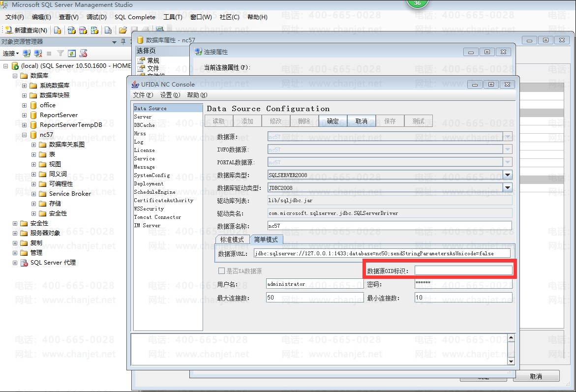Click the Database Engine Query toolbar icon
The height and width of the screenshot is (392, 576).
pyautogui.click(x=58, y=30)
